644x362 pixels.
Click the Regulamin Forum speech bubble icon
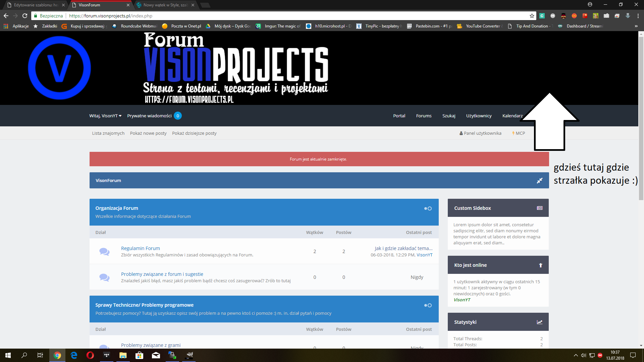click(x=104, y=252)
